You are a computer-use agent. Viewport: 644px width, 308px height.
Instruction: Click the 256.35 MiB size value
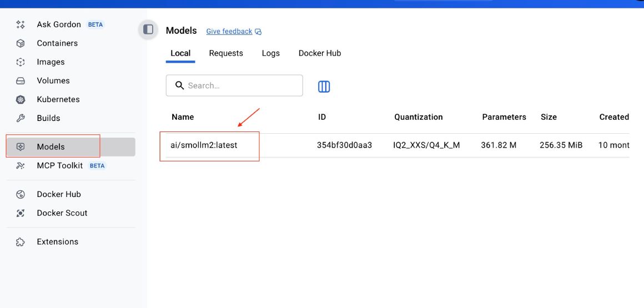561,145
